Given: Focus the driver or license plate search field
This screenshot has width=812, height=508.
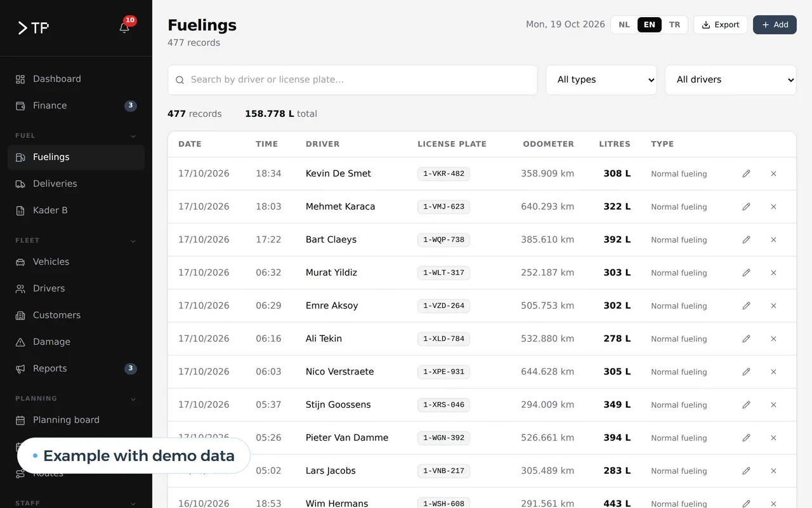Looking at the screenshot, I should click(x=353, y=80).
